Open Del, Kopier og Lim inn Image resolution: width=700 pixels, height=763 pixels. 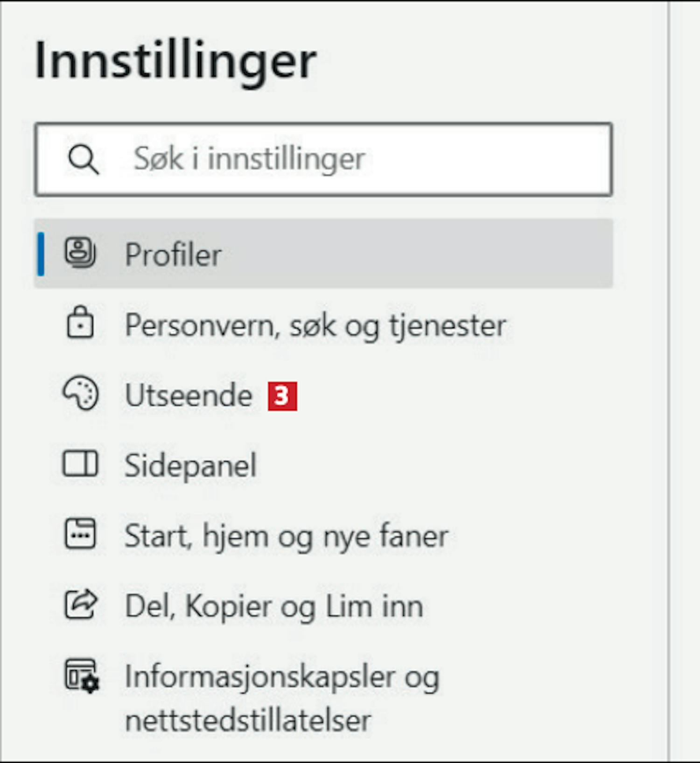tap(274, 607)
